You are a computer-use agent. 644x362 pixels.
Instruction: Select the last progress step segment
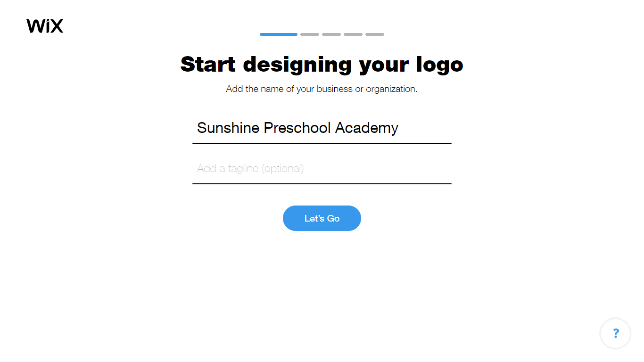click(375, 34)
